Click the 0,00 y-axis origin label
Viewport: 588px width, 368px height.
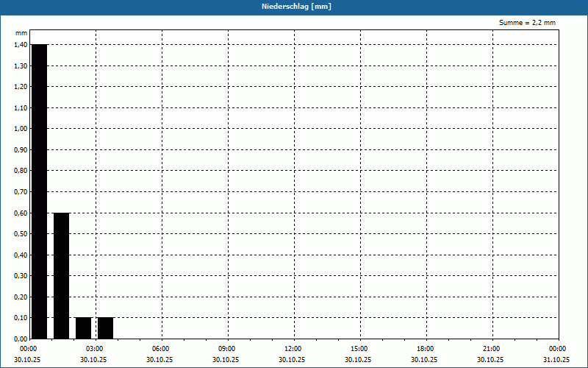pyautogui.click(x=21, y=339)
